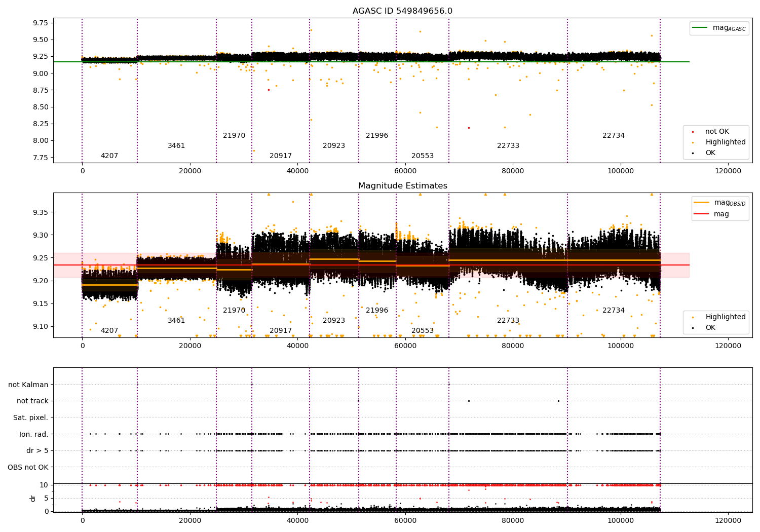Click y-axis tick 9.75 in top plot

pyautogui.click(x=40, y=23)
